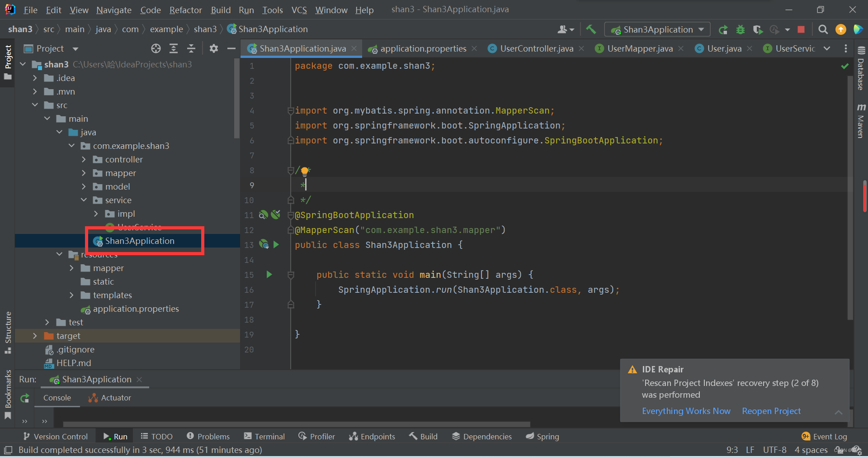Open the VCS menu
868x457 pixels.
(x=299, y=10)
